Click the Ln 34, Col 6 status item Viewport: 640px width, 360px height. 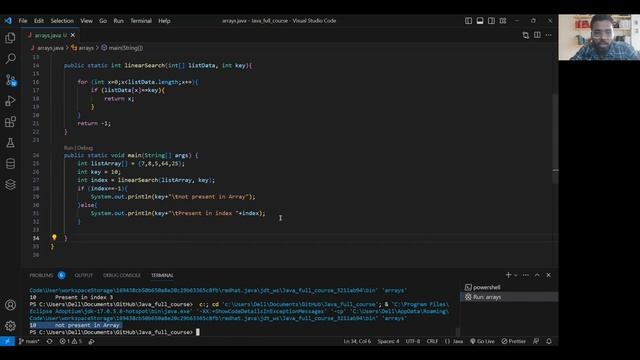[x=357, y=341]
